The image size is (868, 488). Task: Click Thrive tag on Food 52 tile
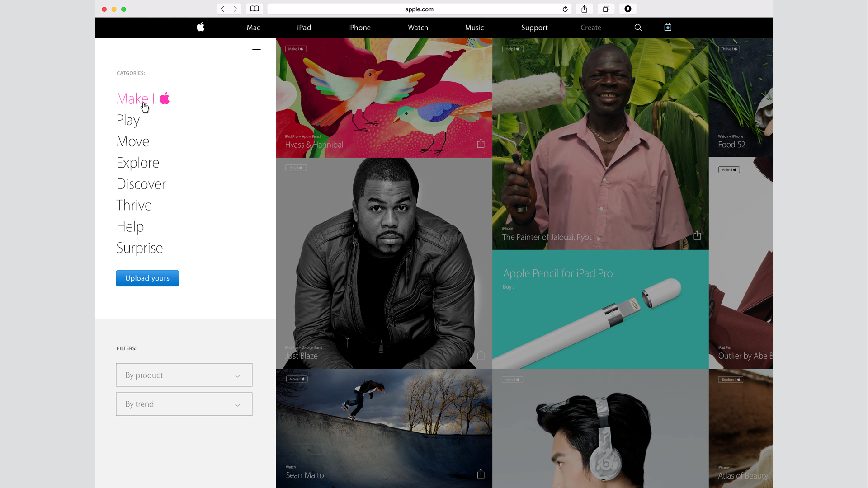click(729, 49)
